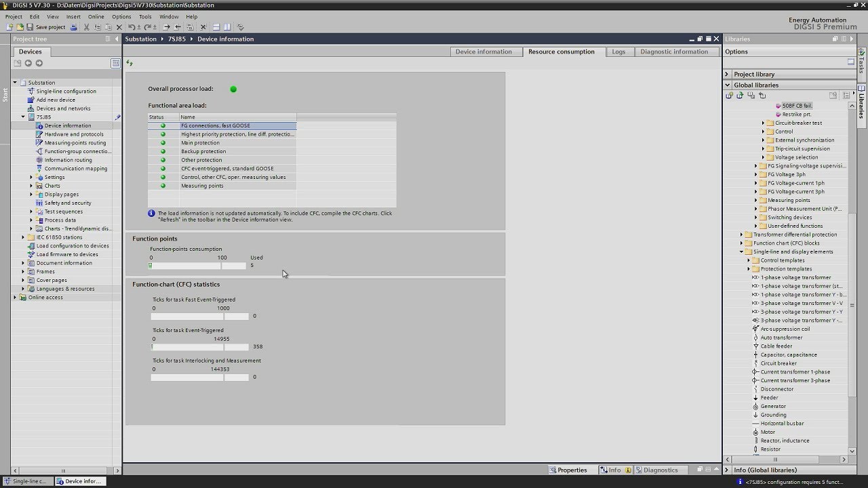The image size is (868, 488).
Task: Click the Split editor vertically icon
Action: [x=227, y=27]
